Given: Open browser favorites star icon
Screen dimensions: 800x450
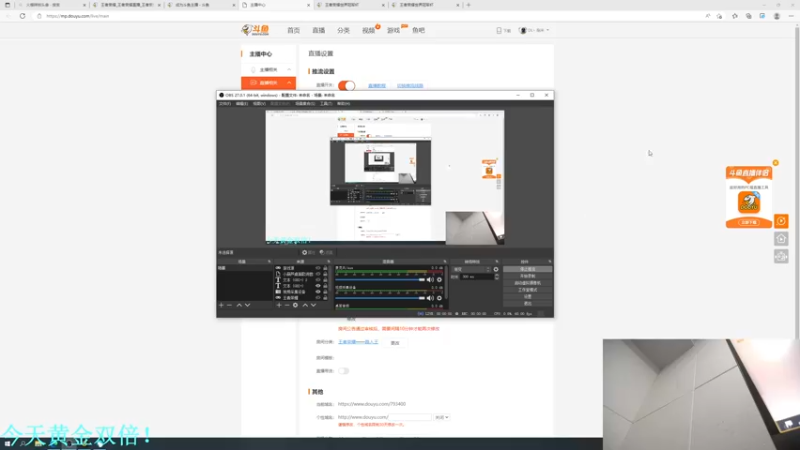Looking at the screenshot, I should point(735,16).
